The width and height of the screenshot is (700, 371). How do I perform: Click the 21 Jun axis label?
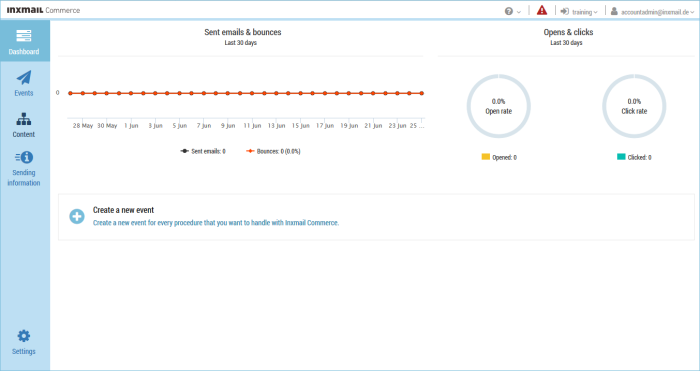click(x=373, y=126)
